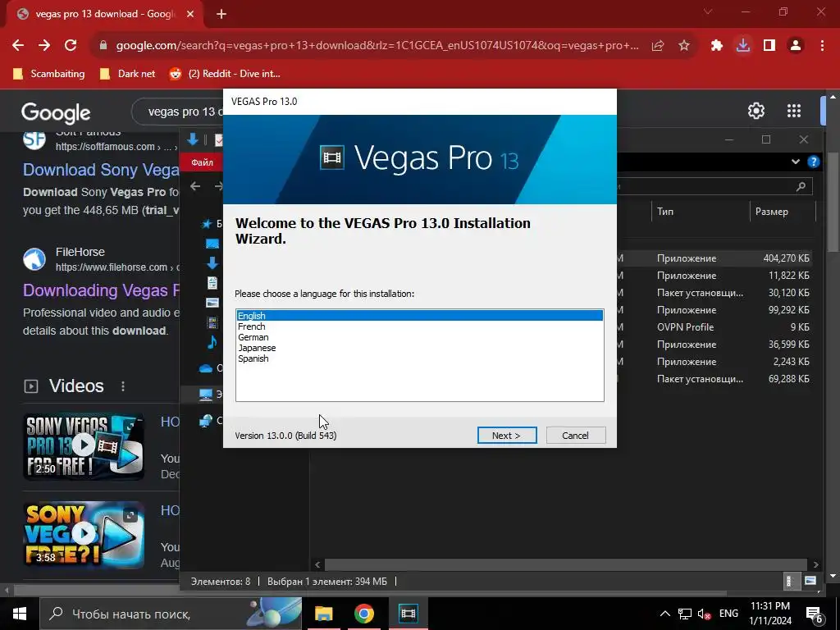Open Chrome three-dot menu
Screen dimensions: 840x630
(x=822, y=46)
